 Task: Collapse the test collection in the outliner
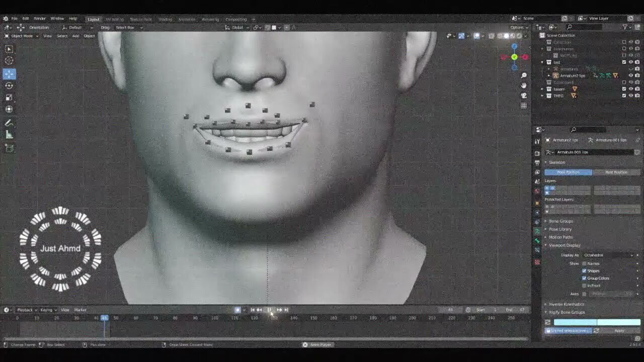click(542, 62)
